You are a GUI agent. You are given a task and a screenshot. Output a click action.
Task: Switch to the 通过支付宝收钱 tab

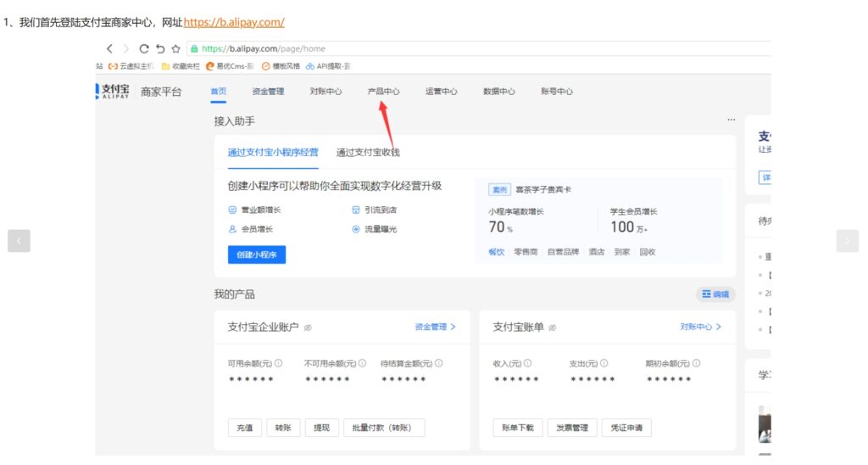[x=368, y=153]
